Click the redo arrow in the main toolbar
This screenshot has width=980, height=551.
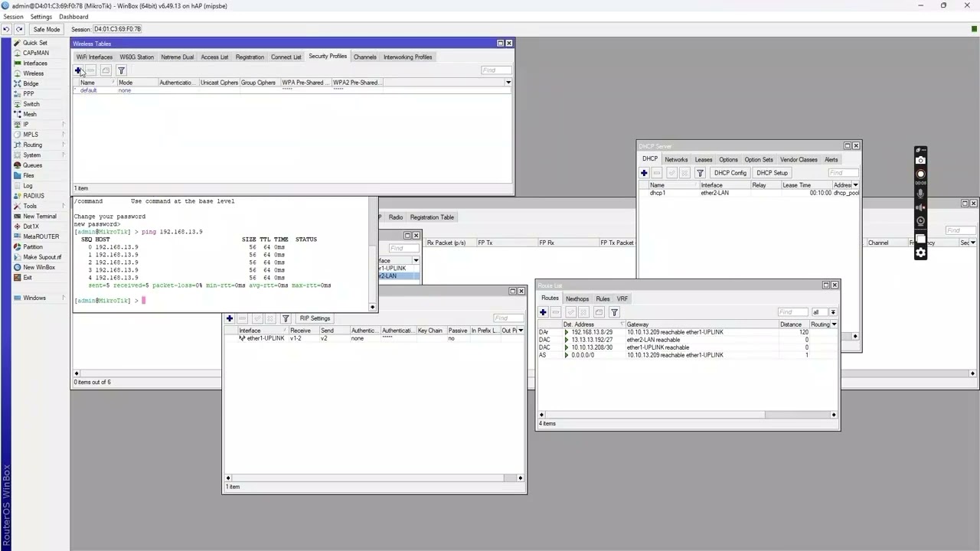click(18, 29)
